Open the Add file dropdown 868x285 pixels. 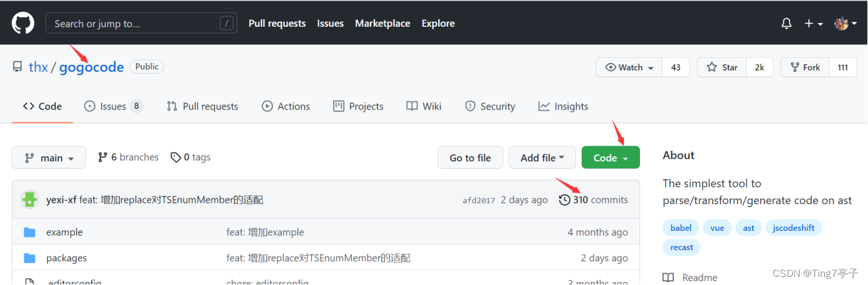point(542,158)
